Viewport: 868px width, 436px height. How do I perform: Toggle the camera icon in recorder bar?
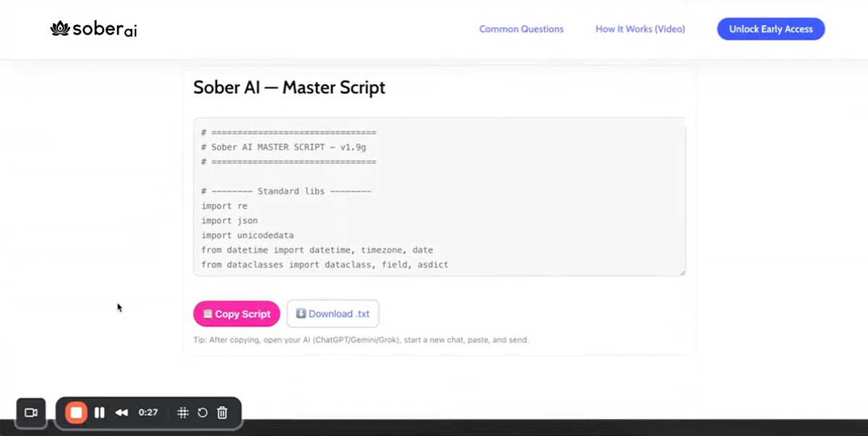coord(30,412)
